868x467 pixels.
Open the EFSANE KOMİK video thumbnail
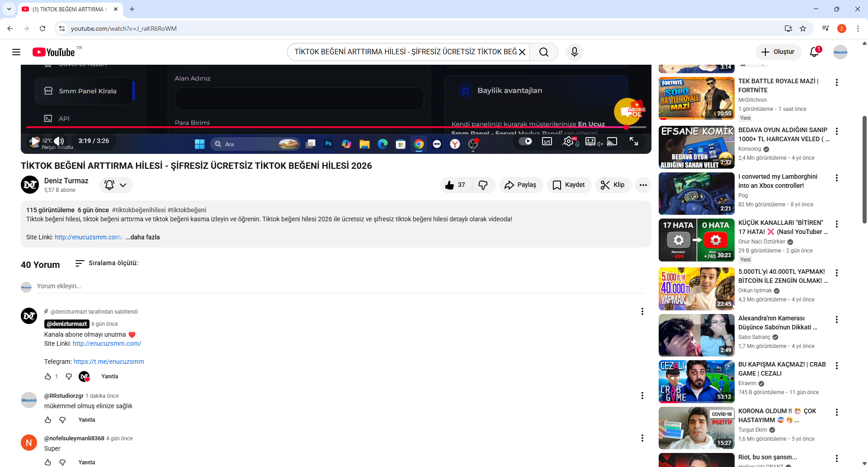coord(696,147)
